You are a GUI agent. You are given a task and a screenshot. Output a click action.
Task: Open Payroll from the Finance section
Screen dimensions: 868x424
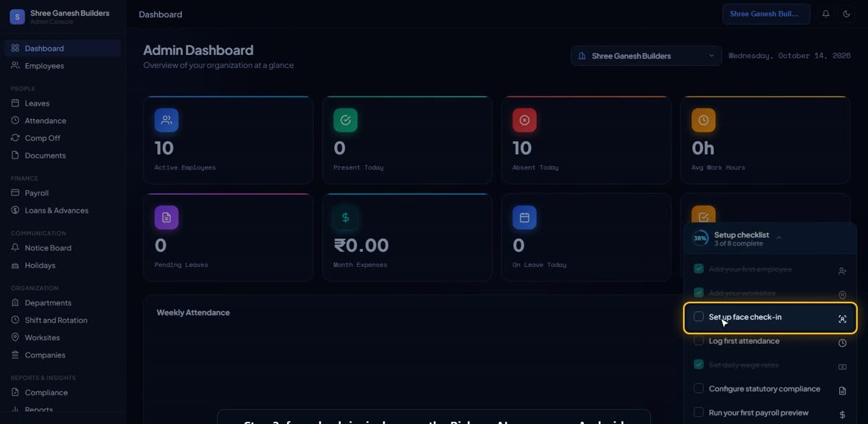click(62, 193)
